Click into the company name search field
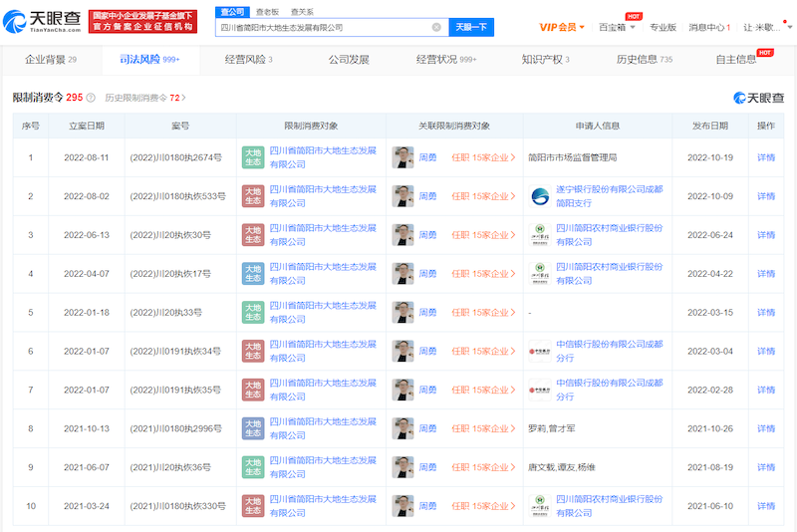797x532 pixels. tap(324, 27)
